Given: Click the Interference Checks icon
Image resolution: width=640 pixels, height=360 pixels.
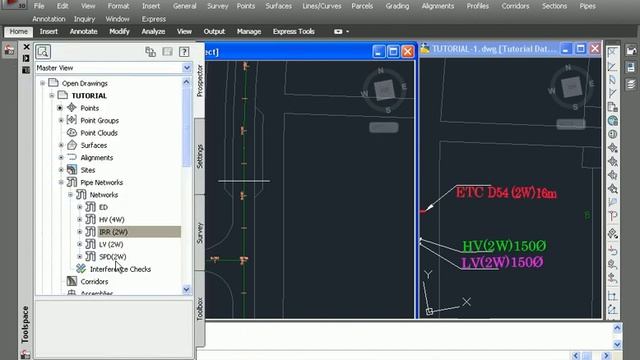Looking at the screenshot, I should [81, 269].
